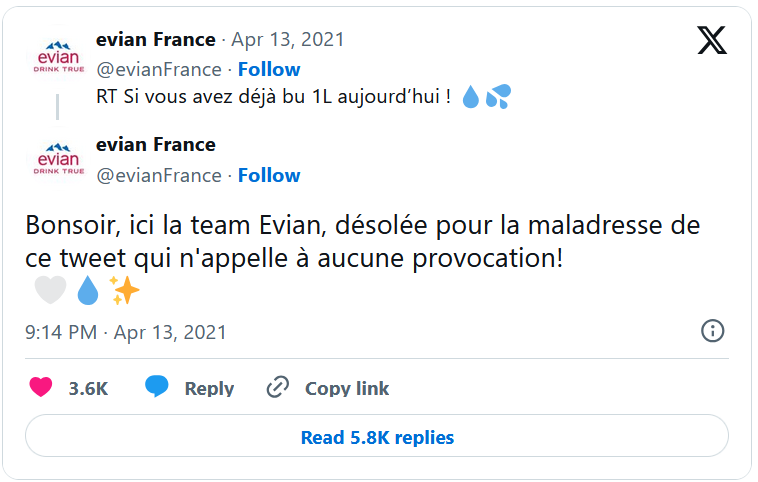Click Copy link text

coord(347,389)
